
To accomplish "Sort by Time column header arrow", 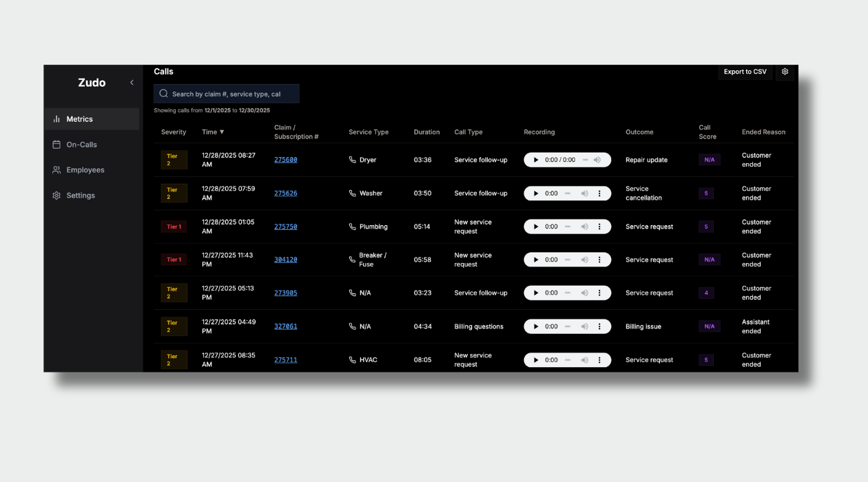I will click(221, 132).
